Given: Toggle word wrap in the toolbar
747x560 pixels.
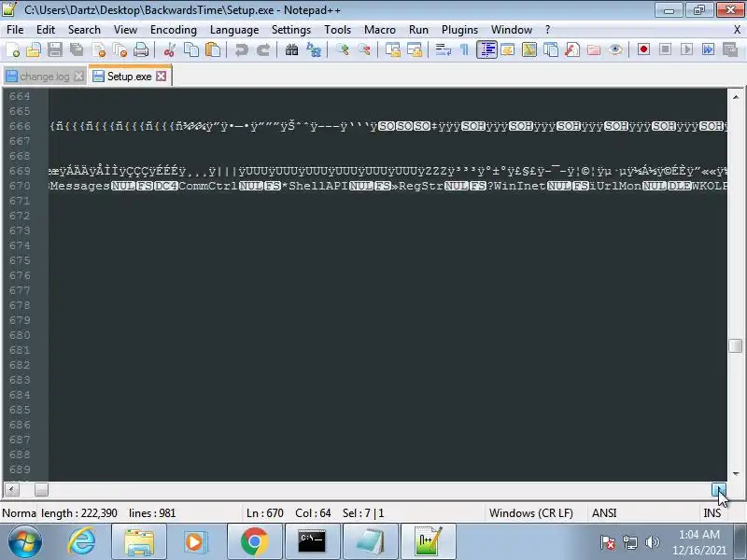Looking at the screenshot, I should (x=443, y=49).
